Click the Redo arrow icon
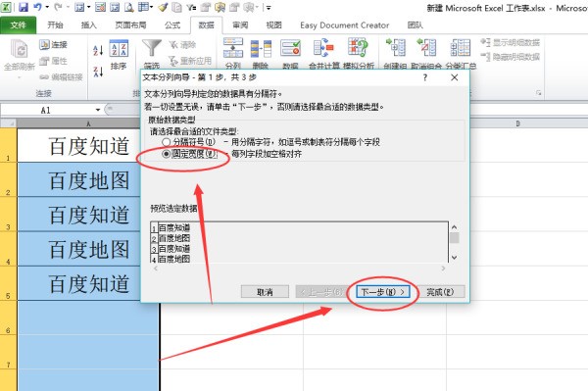This screenshot has height=391, width=588. coord(58,7)
